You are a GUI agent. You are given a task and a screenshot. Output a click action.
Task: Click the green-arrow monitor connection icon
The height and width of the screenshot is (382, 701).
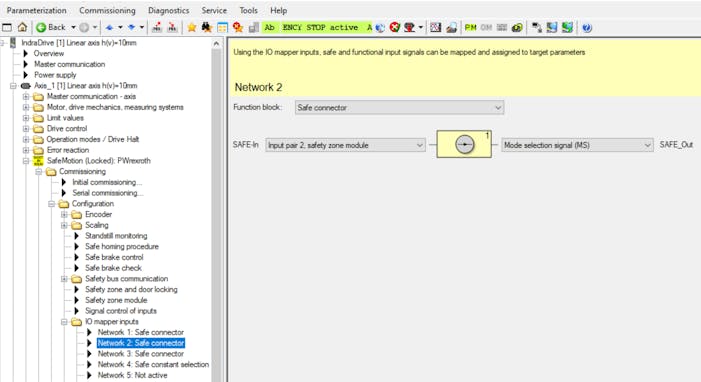(x=567, y=27)
